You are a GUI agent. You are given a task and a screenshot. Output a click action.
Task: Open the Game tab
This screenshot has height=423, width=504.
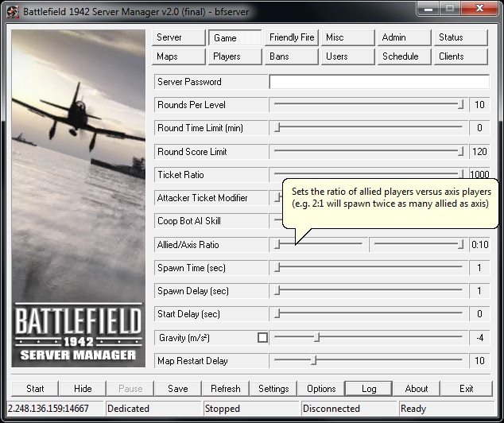(x=235, y=37)
